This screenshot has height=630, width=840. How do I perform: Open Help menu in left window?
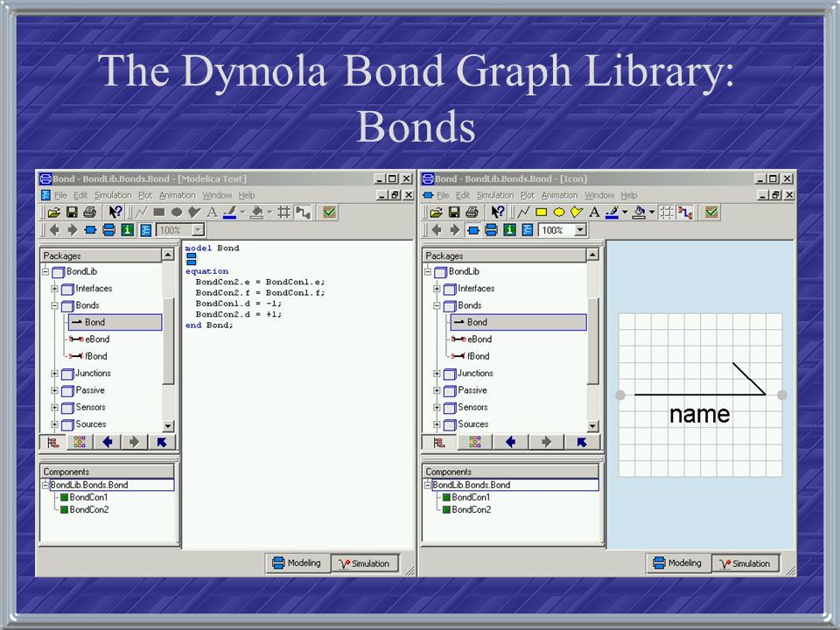[x=247, y=195]
